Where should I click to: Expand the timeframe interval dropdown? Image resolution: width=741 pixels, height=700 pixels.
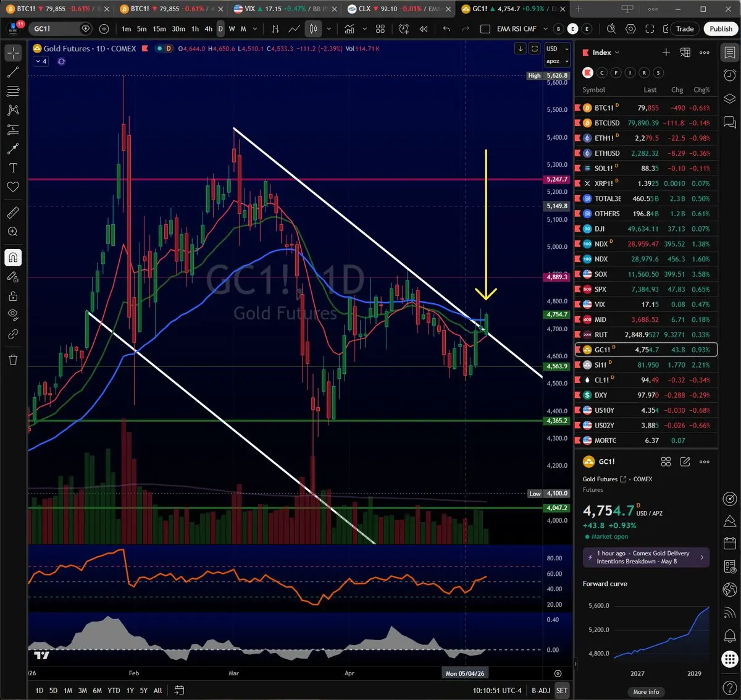click(x=255, y=29)
